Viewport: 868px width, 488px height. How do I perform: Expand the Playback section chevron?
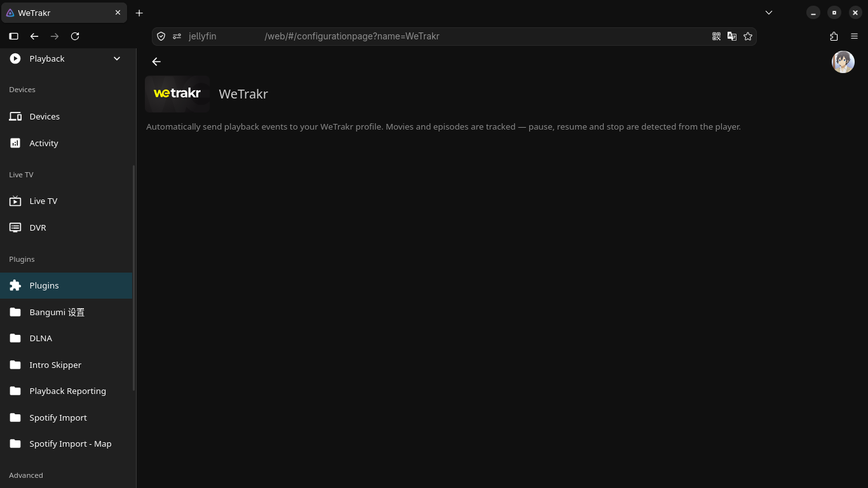(x=117, y=58)
